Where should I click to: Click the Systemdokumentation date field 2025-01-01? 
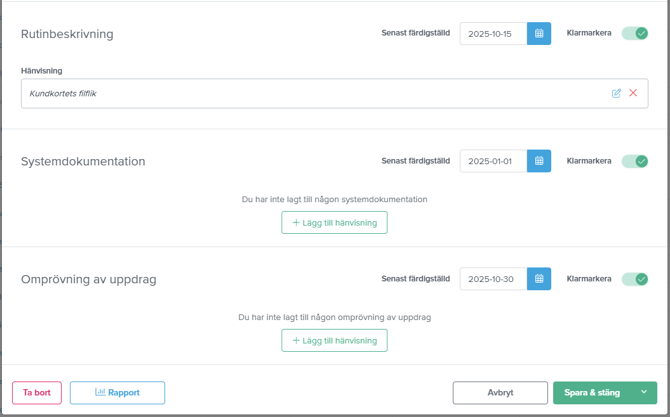coord(493,161)
